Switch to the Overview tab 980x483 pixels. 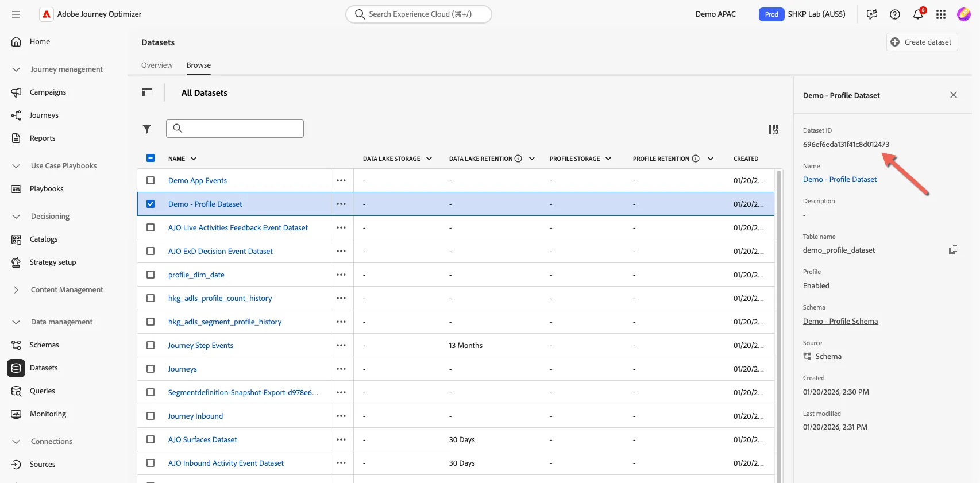[x=157, y=65]
